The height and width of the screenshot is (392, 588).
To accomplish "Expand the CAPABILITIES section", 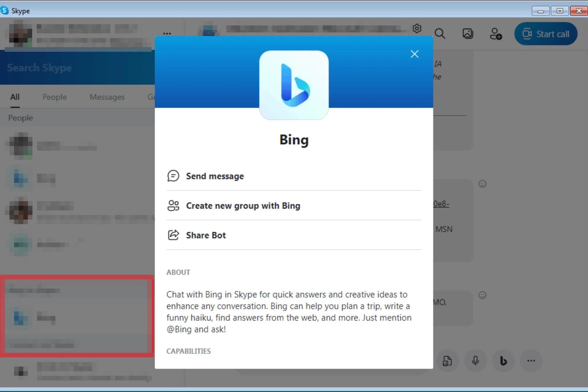I will click(188, 351).
